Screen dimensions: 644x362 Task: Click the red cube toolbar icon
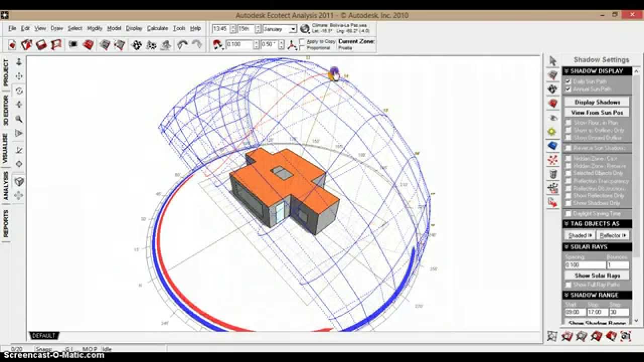pos(88,45)
